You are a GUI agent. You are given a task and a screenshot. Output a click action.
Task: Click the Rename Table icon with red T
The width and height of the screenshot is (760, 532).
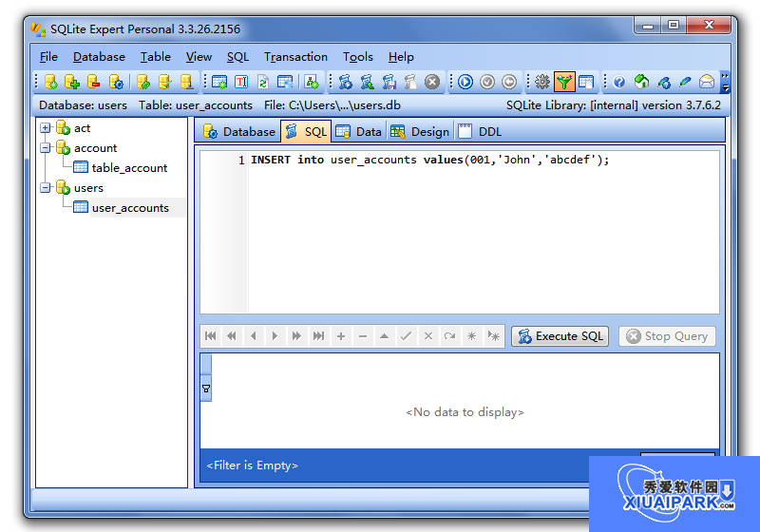click(x=241, y=82)
